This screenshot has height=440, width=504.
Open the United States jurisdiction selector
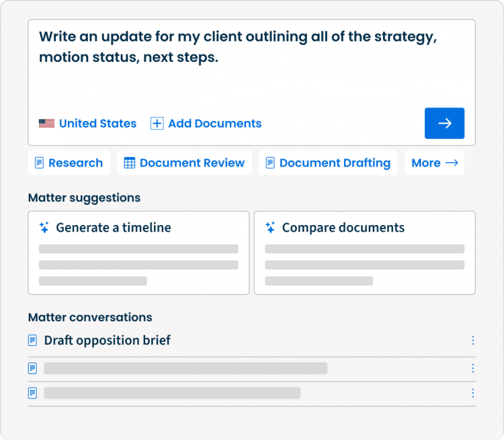coord(87,124)
